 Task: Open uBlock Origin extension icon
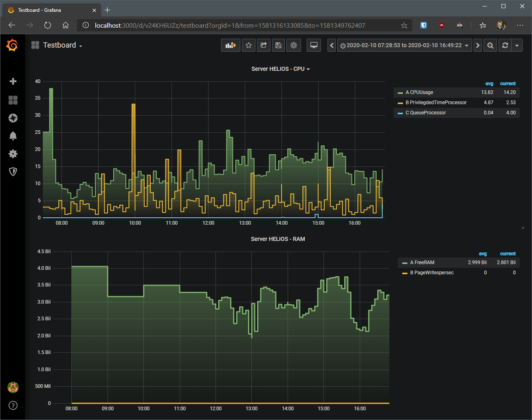442,25
